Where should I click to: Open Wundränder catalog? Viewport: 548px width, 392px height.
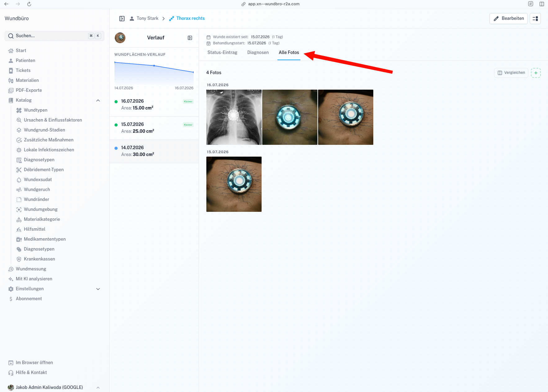pos(36,199)
